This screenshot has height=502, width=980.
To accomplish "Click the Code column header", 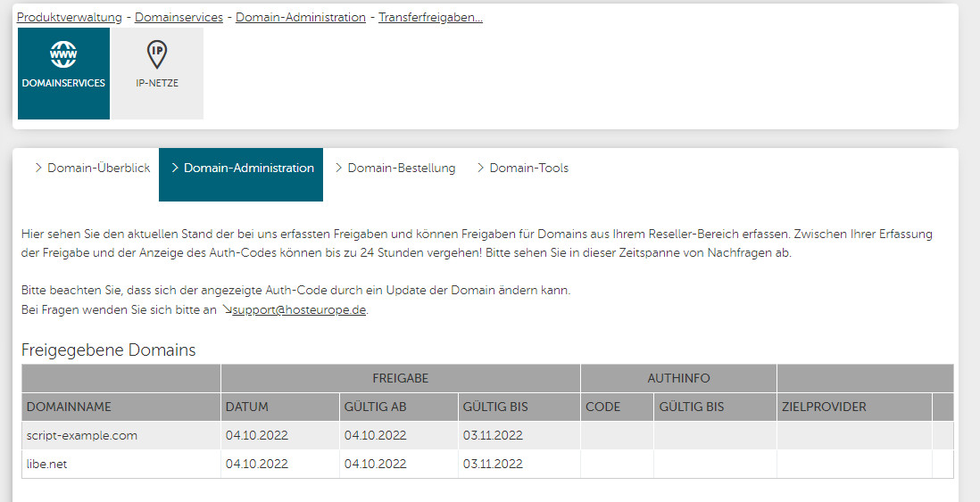I will [x=602, y=407].
